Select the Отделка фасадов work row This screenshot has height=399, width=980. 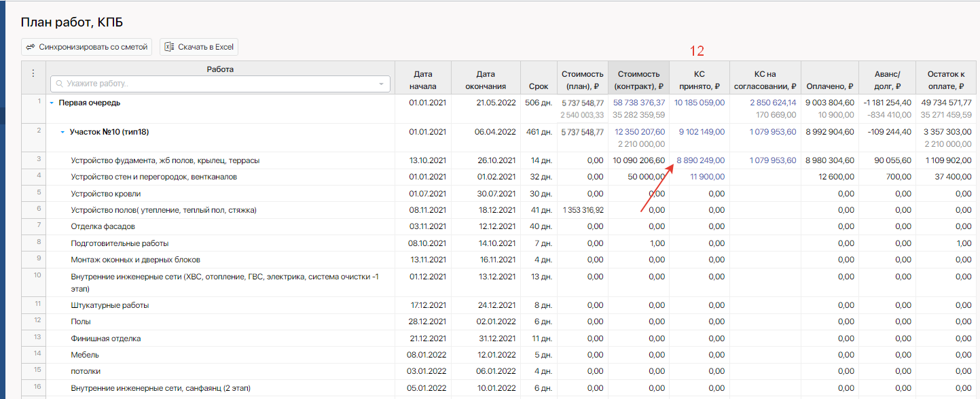coord(103,226)
